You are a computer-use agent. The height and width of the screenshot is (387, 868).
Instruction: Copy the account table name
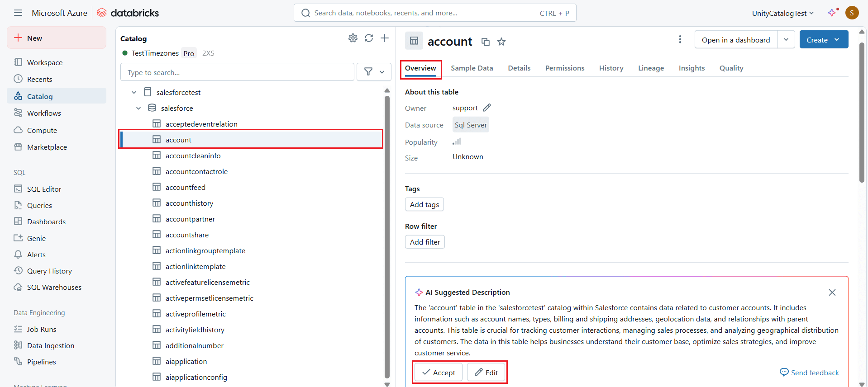click(486, 42)
